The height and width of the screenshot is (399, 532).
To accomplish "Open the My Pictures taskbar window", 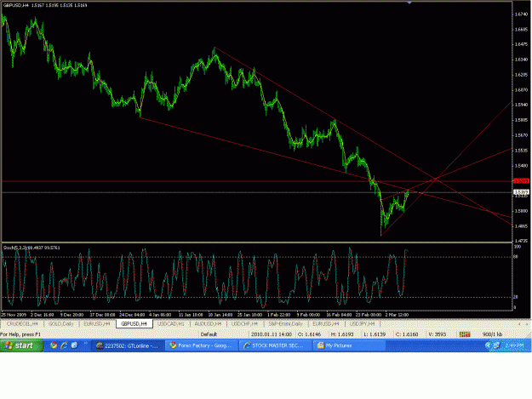I will pyautogui.click(x=349, y=345).
